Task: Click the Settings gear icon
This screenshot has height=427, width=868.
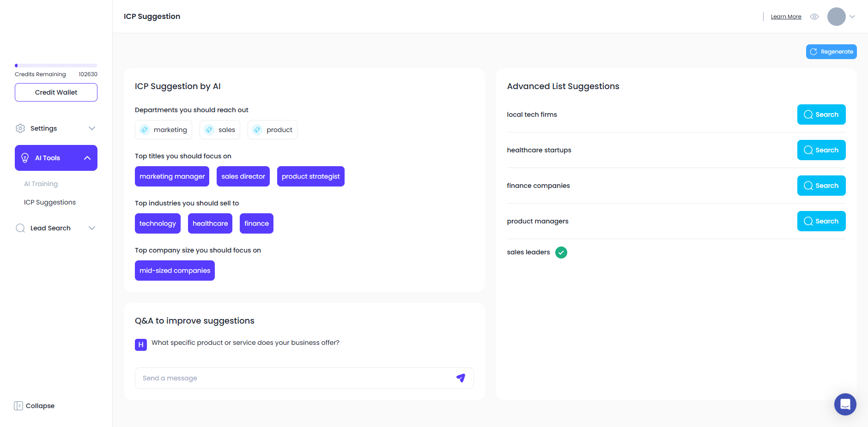Action: point(20,128)
